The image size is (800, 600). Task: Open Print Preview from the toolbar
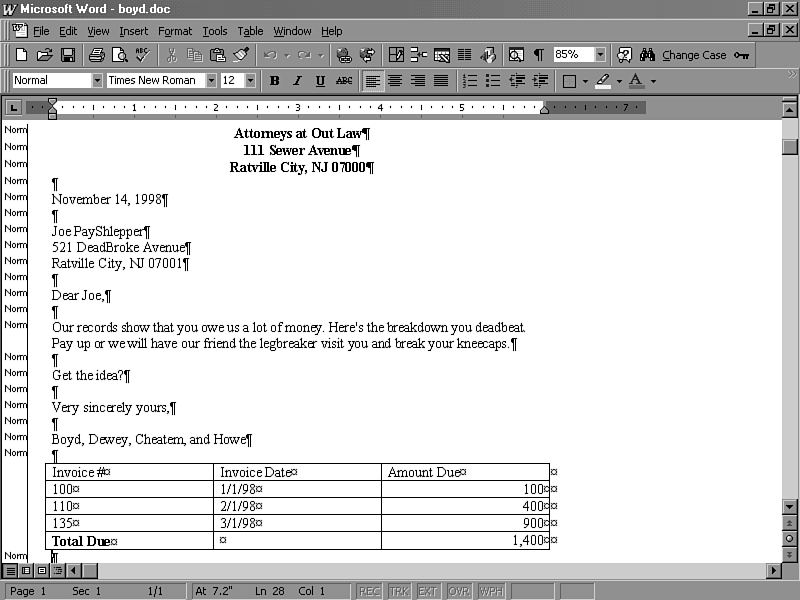pos(119,55)
